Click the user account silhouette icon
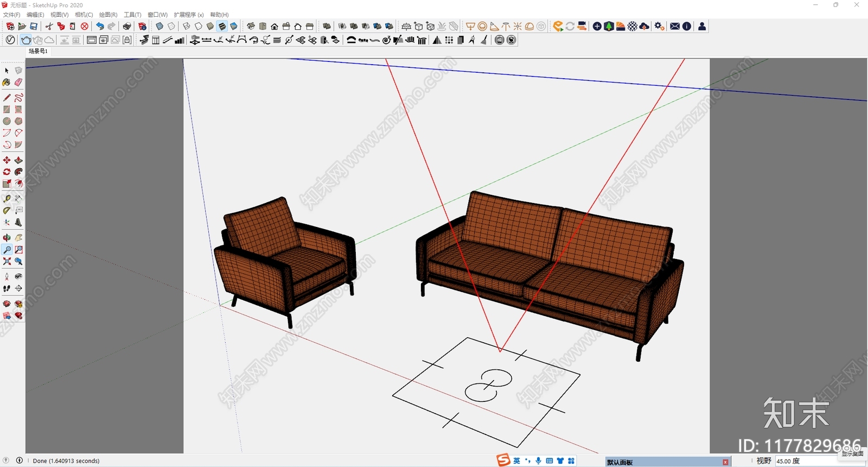Viewport: 868px width, 467px height. click(x=702, y=26)
